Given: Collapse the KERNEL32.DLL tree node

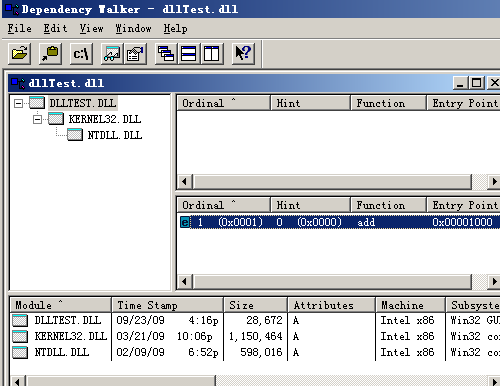Looking at the screenshot, I should point(37,119).
